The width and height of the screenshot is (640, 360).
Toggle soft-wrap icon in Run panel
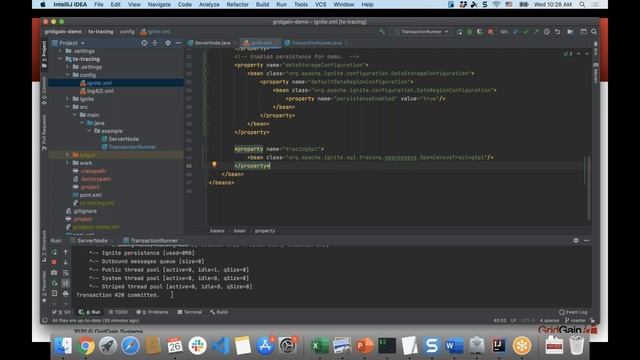pyautogui.click(x=65, y=273)
